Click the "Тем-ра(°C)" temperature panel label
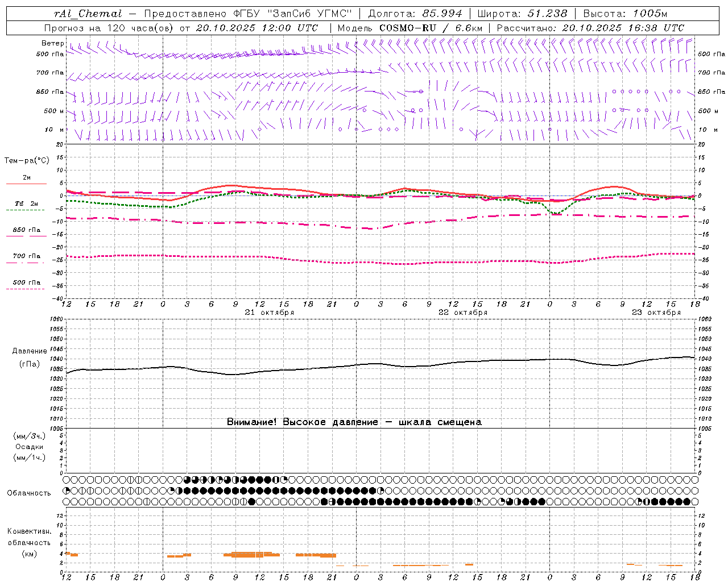Screen dimensions: 728x582 point(27,161)
